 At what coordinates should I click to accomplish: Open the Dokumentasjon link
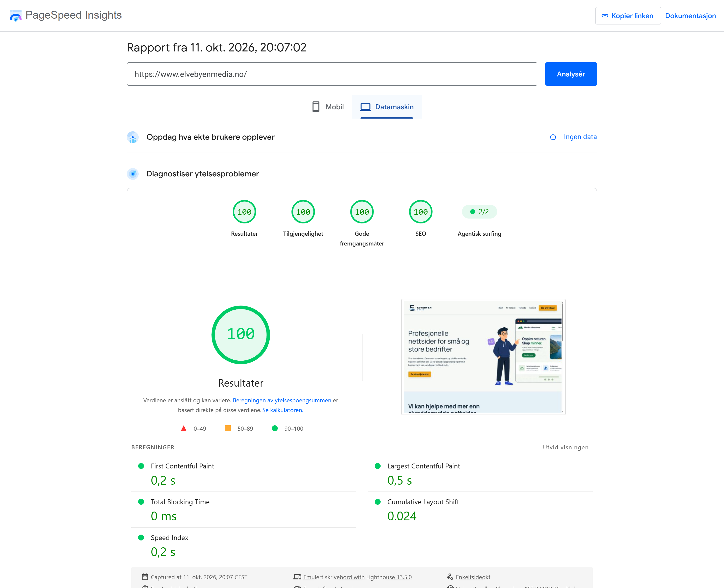690,16
